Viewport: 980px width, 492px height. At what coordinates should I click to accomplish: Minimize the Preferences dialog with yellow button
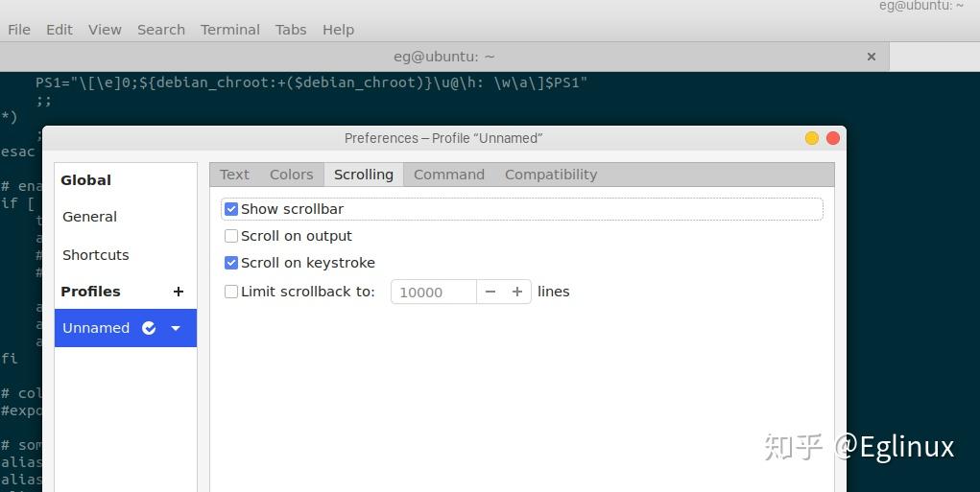(x=812, y=138)
